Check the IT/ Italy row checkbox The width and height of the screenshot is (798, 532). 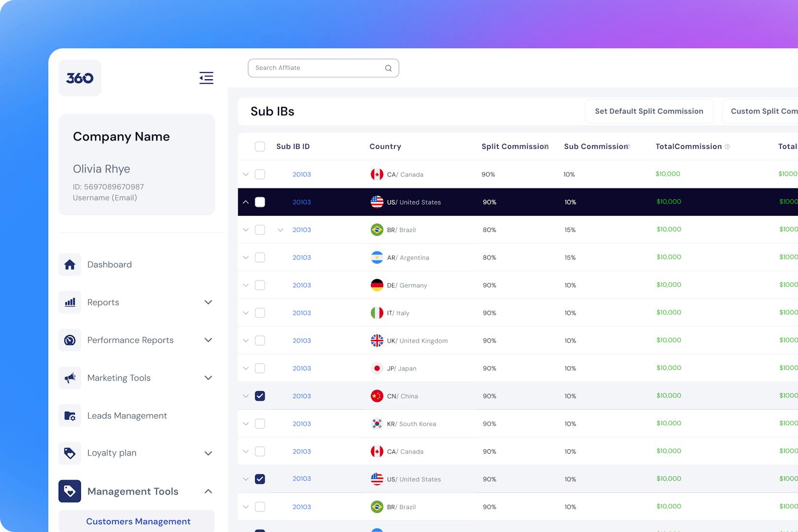pos(260,313)
